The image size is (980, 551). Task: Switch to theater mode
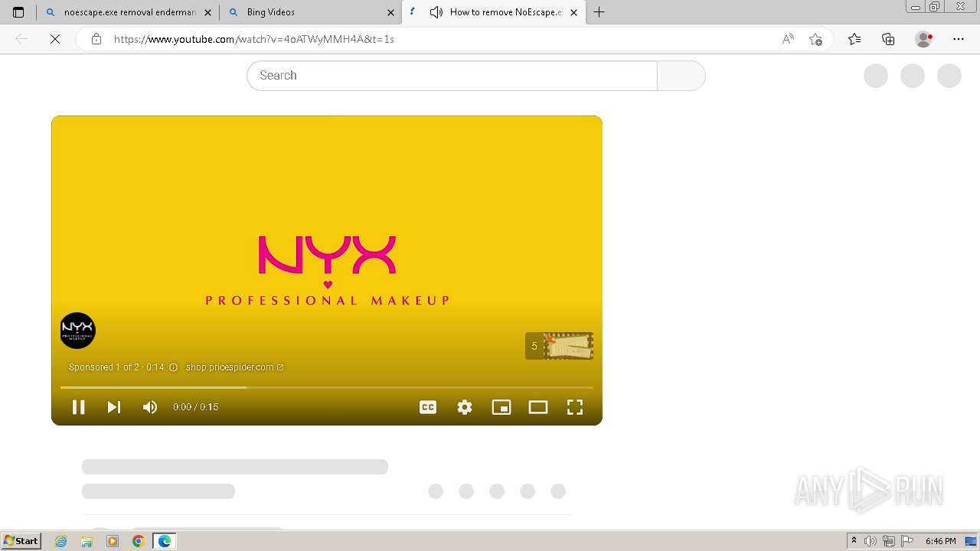(x=538, y=407)
